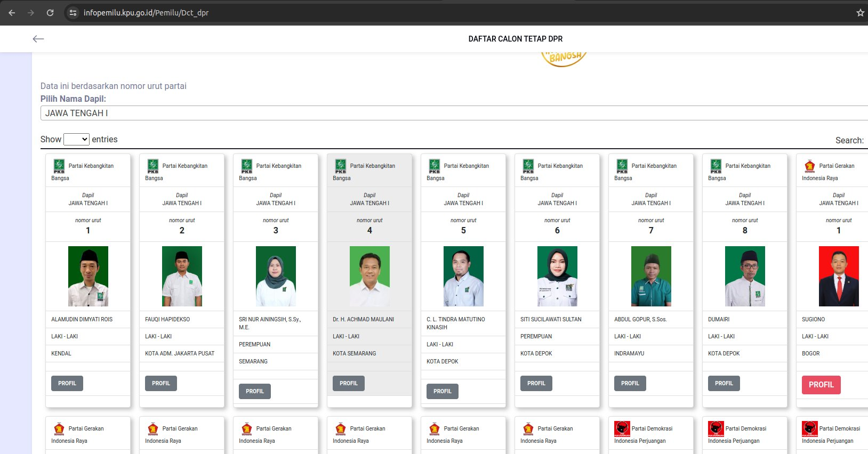Viewport: 868px width, 454px height.
Task: Click the browser back arrow
Action: [x=12, y=13]
